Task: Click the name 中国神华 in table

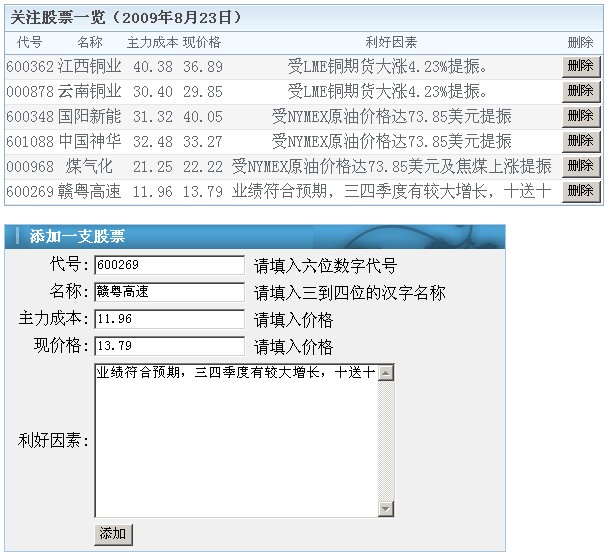Action: [x=90, y=141]
